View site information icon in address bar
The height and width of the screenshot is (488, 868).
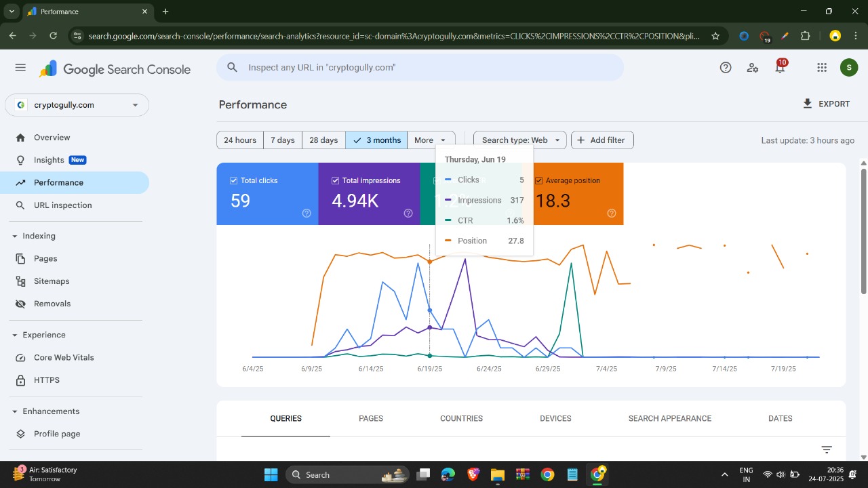[x=77, y=36]
